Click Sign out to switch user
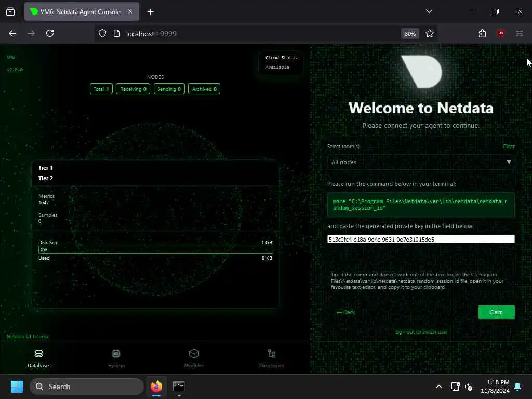The image size is (532, 399). tap(421, 332)
